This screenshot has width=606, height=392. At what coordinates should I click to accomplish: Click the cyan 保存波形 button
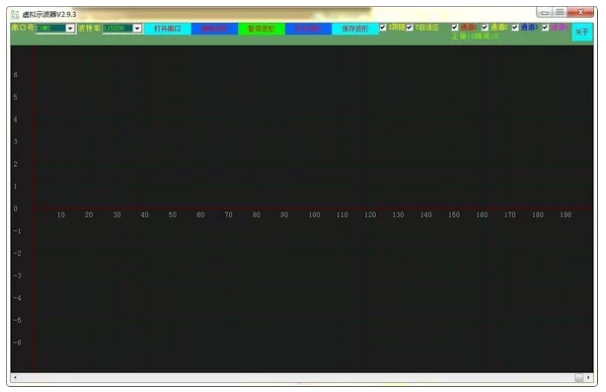click(x=355, y=29)
